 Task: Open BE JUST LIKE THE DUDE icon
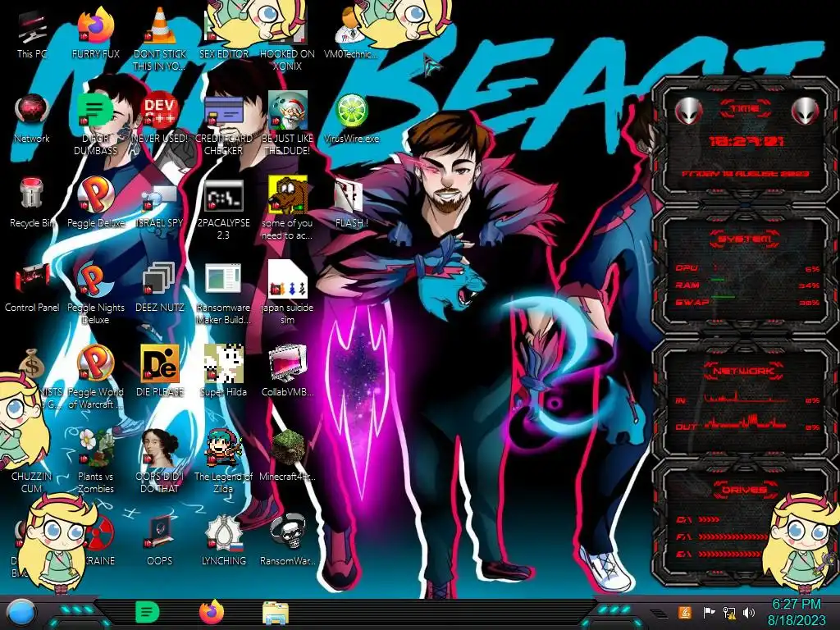coord(287,123)
